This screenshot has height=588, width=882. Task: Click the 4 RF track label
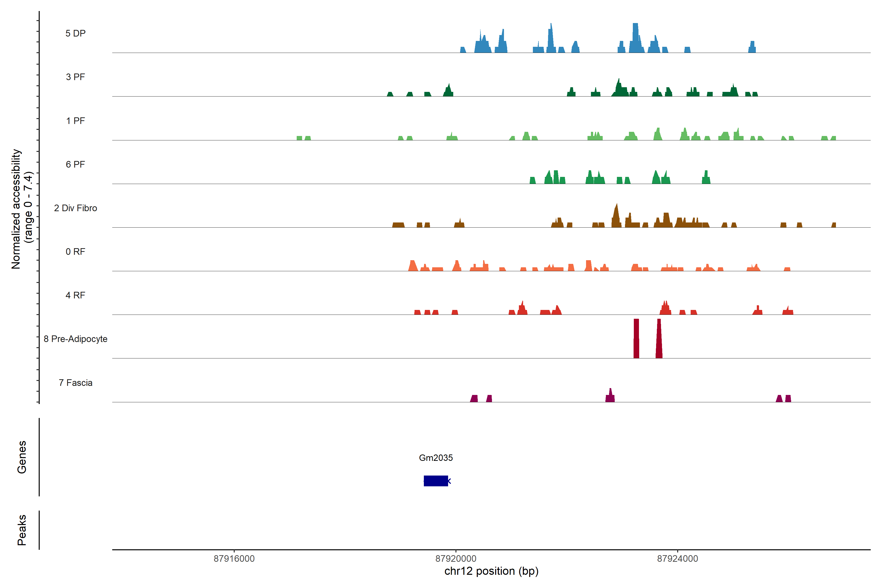(75, 295)
